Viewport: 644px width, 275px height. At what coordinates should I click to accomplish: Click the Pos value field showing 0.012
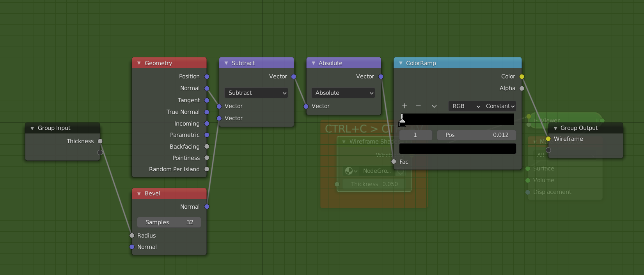pos(476,135)
